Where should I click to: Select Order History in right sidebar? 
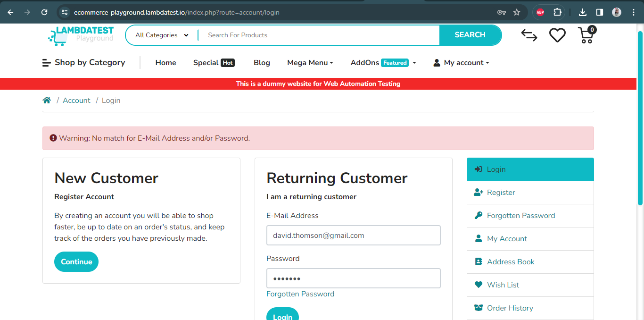pos(530,308)
